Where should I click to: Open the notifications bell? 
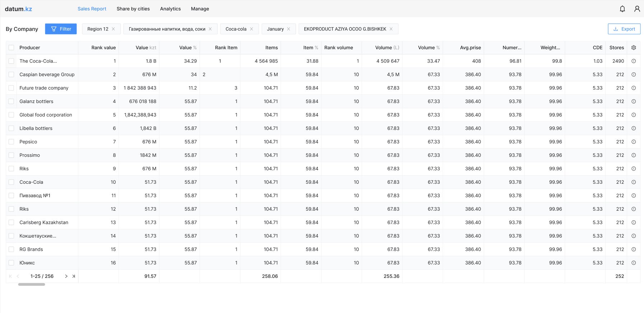coord(622,9)
